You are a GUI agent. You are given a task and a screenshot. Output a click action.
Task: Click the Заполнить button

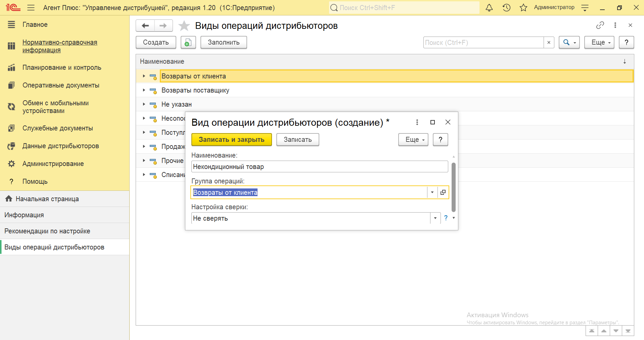coord(224,42)
